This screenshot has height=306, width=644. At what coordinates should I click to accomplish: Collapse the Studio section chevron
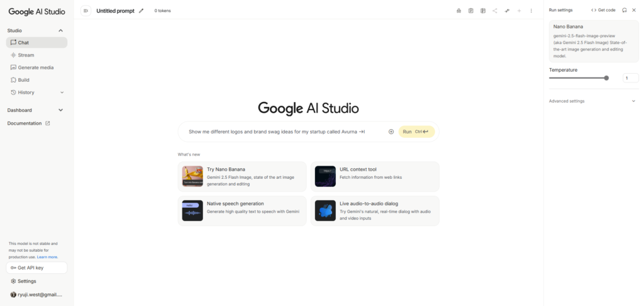[61, 30]
